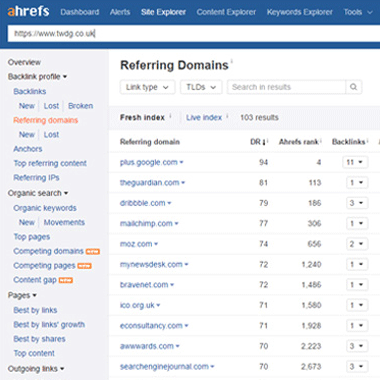Switch to Live index tab

pyautogui.click(x=204, y=117)
